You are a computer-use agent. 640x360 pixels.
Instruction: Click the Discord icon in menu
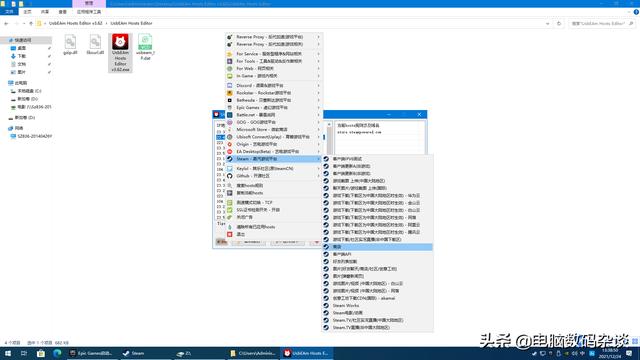(230, 86)
